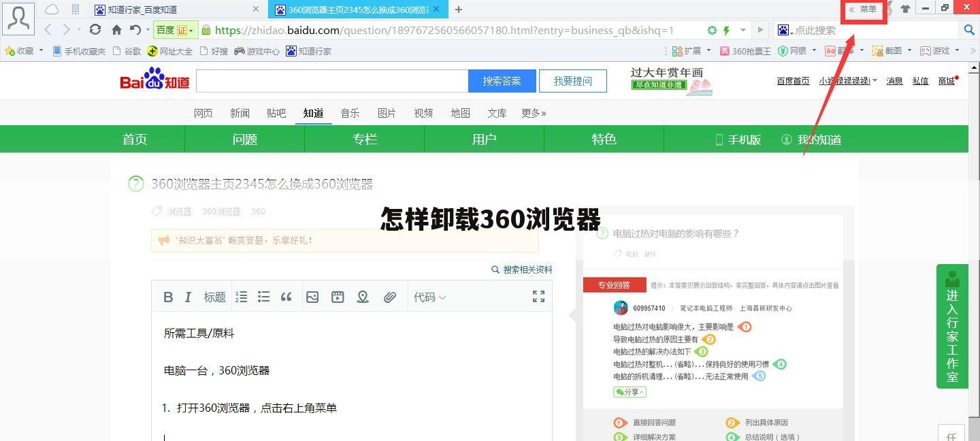Choose search engine via Baidu paw icon

(785, 30)
